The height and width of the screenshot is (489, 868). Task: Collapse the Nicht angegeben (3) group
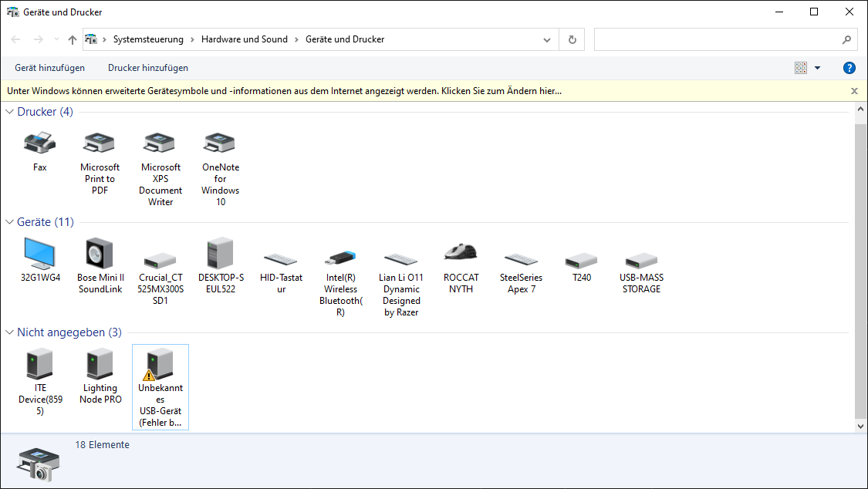tap(9, 332)
